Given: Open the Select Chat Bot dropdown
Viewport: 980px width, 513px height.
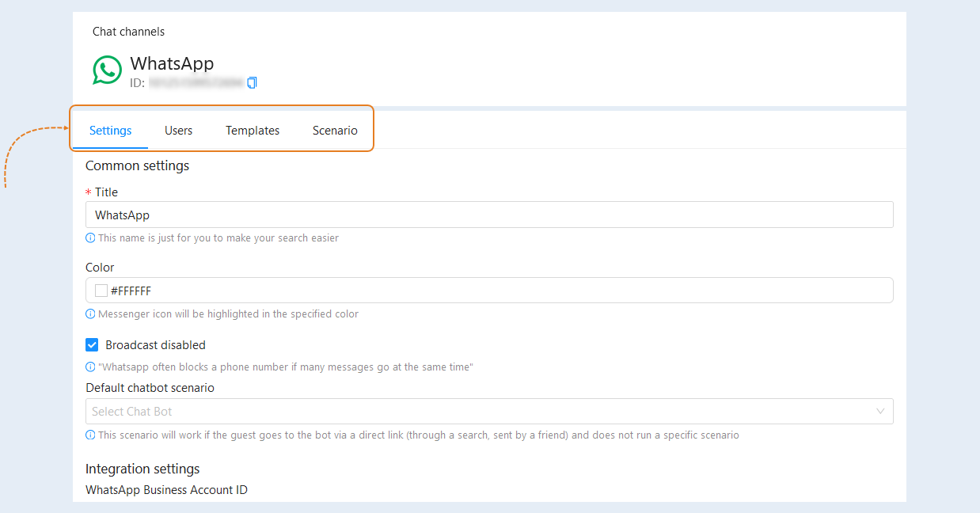Looking at the screenshot, I should tap(489, 411).
